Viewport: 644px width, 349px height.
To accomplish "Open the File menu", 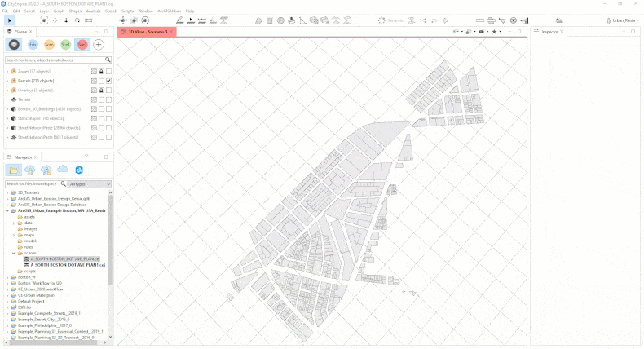I will [x=6, y=11].
